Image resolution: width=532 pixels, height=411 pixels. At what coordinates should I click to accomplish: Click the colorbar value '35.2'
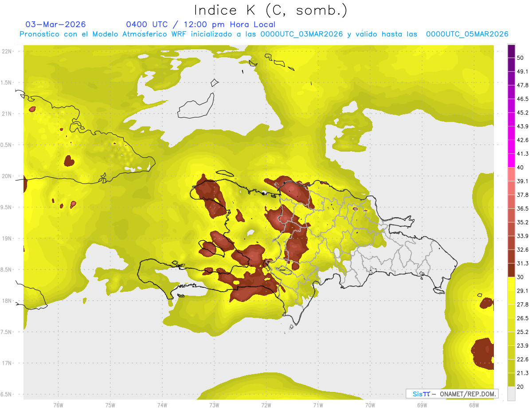(523, 222)
